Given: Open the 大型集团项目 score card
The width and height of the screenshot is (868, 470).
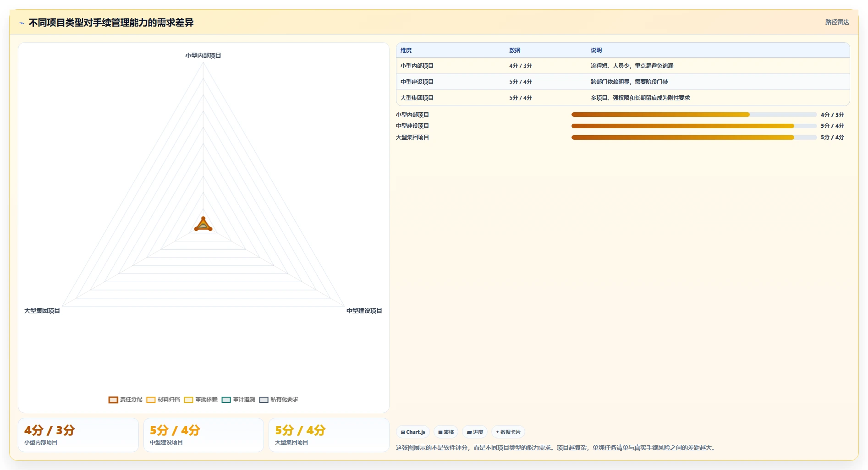Looking at the screenshot, I should (329, 435).
